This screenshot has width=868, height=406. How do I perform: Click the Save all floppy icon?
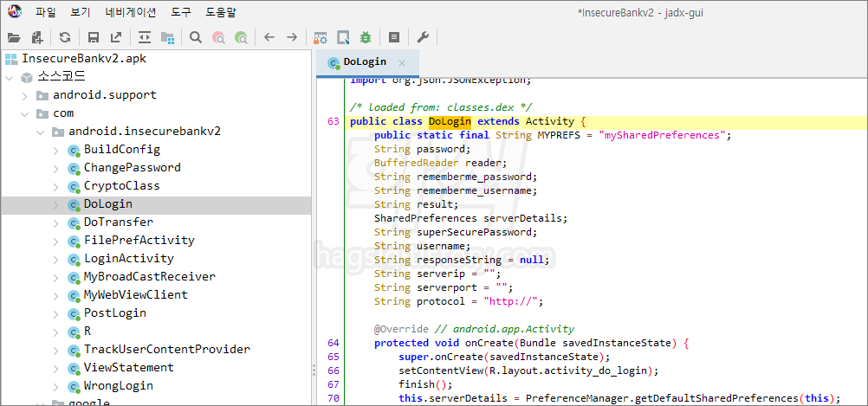point(94,37)
